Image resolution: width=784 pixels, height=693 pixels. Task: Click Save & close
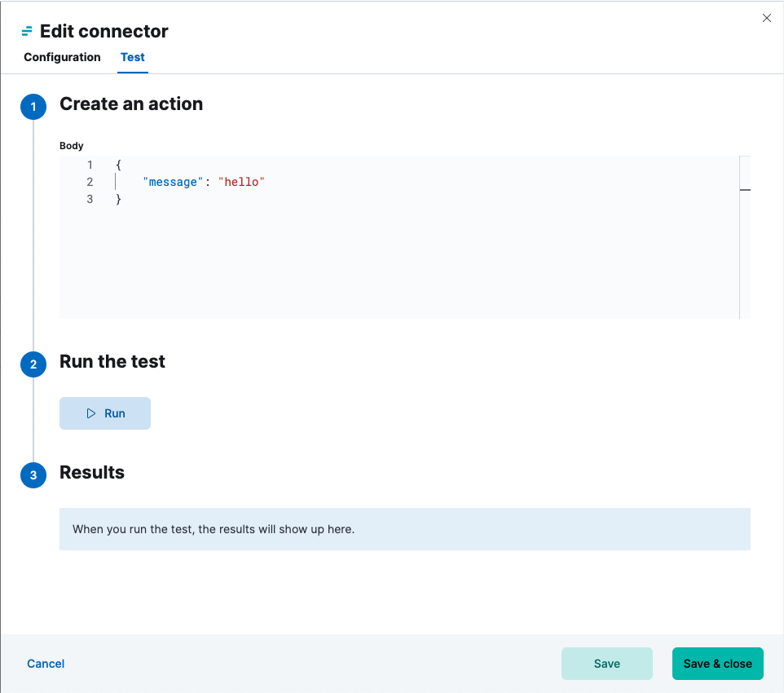pos(717,663)
